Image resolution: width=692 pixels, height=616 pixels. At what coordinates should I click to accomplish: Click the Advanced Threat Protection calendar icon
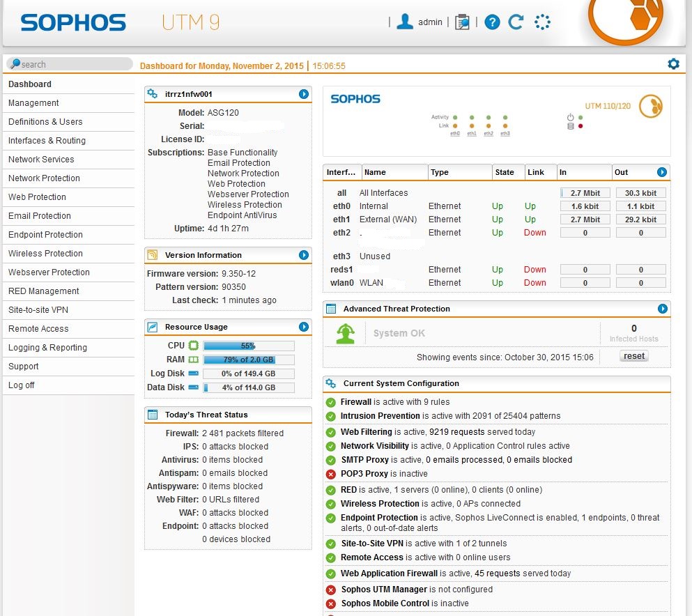tap(330, 309)
